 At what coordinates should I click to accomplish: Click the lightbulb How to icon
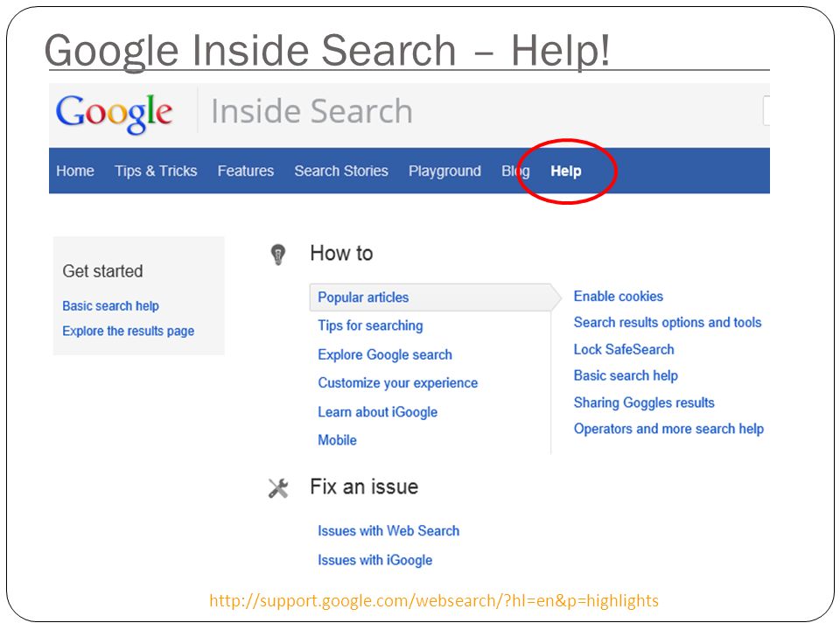pos(278,255)
